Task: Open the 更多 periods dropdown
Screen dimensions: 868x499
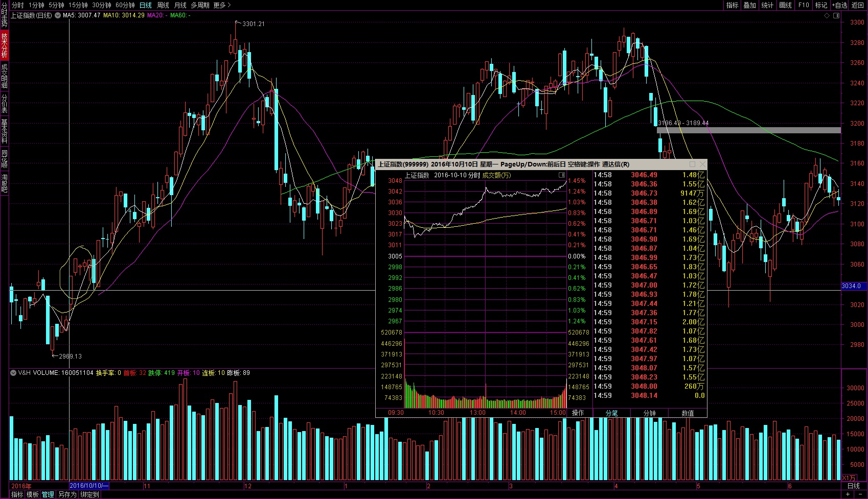Action: [x=222, y=5]
